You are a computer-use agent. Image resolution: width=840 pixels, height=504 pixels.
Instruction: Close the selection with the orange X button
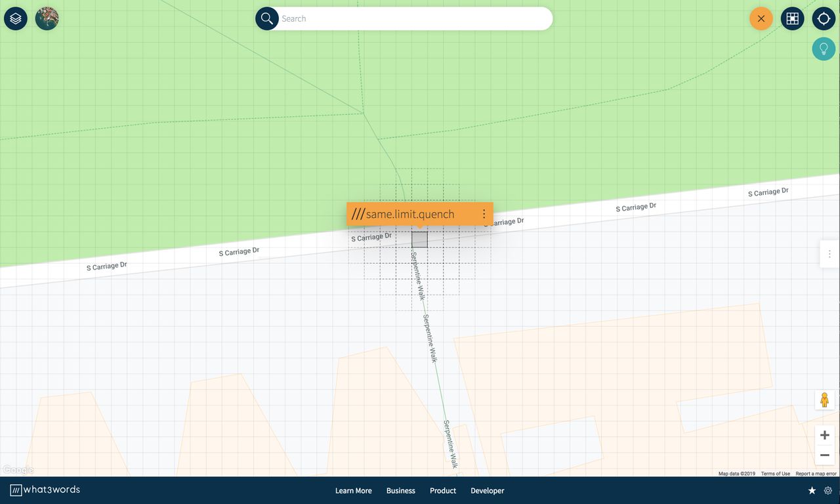point(761,18)
